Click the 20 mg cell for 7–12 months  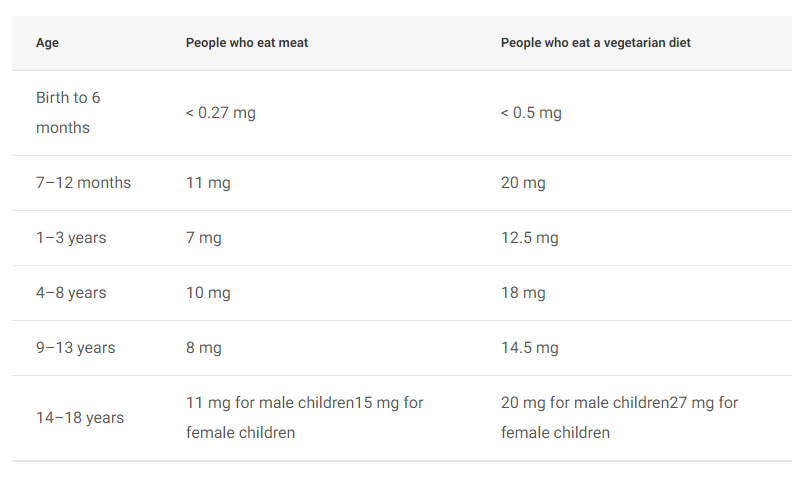pyautogui.click(x=523, y=183)
